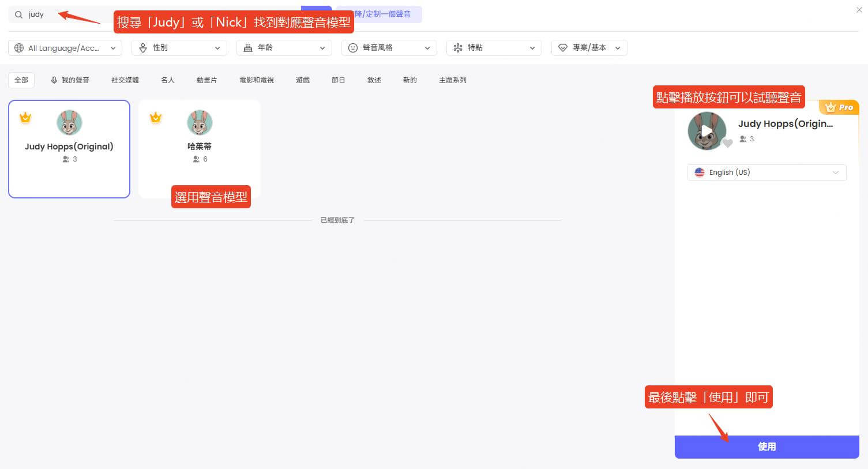
Task: Click the crown icon on Judy Hopps(Original) card
Action: 25,118
